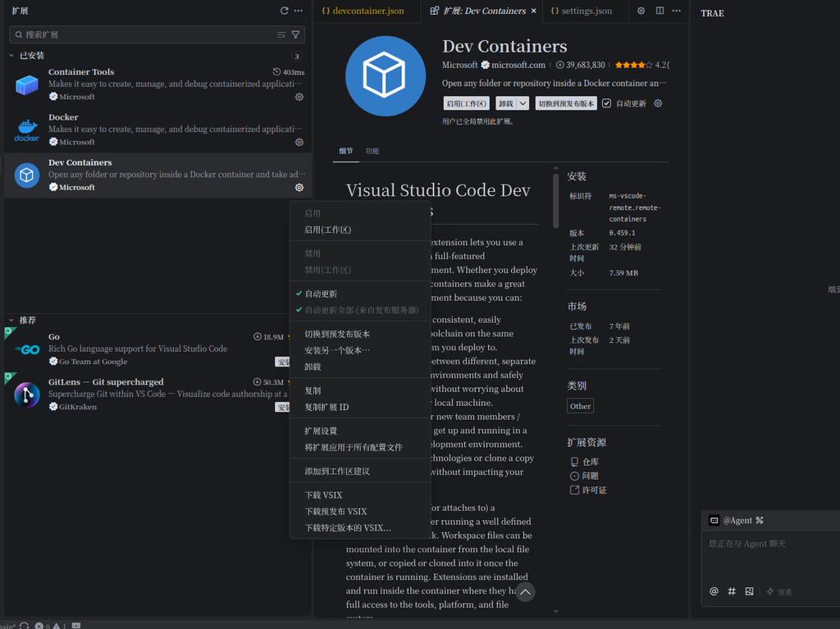Click scrollbar up arrow in details
The height and width of the screenshot is (629, 840).
click(555, 168)
